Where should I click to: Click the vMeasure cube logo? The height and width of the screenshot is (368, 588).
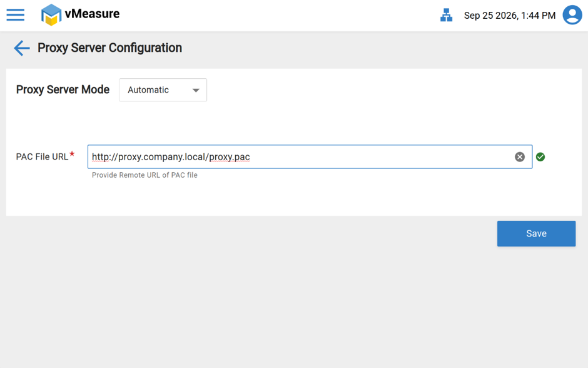[x=51, y=14]
